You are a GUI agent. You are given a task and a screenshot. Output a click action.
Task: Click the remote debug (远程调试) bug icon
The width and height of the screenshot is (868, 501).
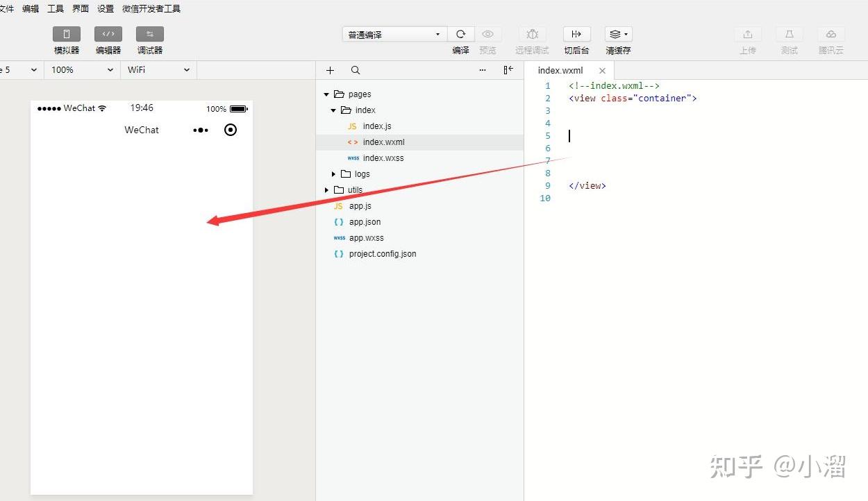click(533, 34)
